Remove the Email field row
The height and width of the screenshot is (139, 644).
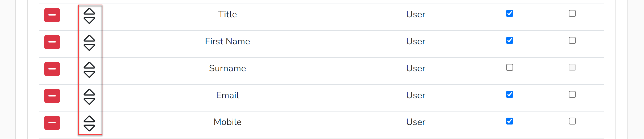pos(52,96)
